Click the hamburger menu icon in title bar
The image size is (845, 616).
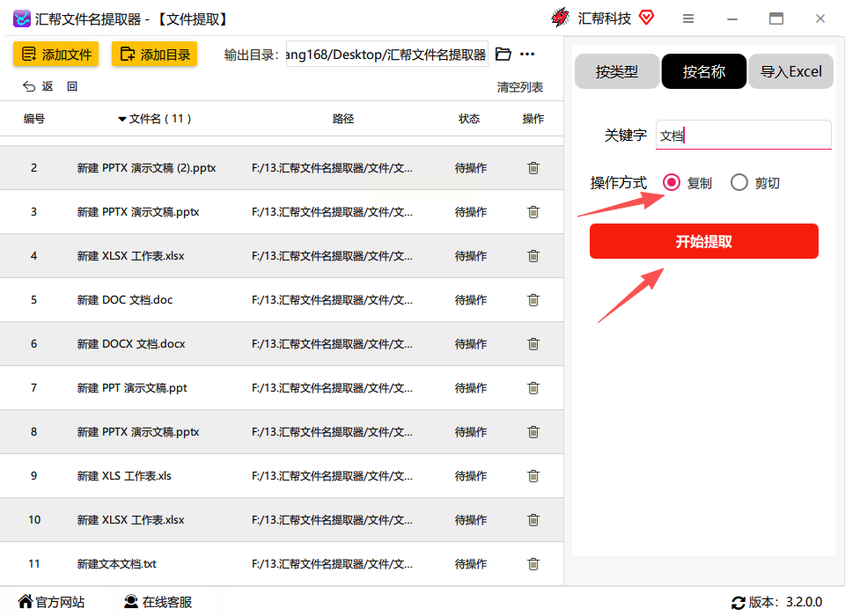(688, 18)
